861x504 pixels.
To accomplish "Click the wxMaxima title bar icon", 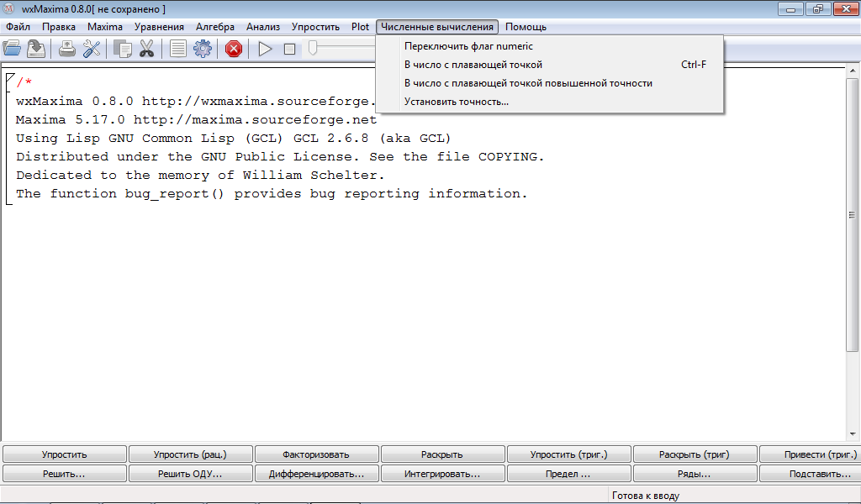I will [8, 8].
